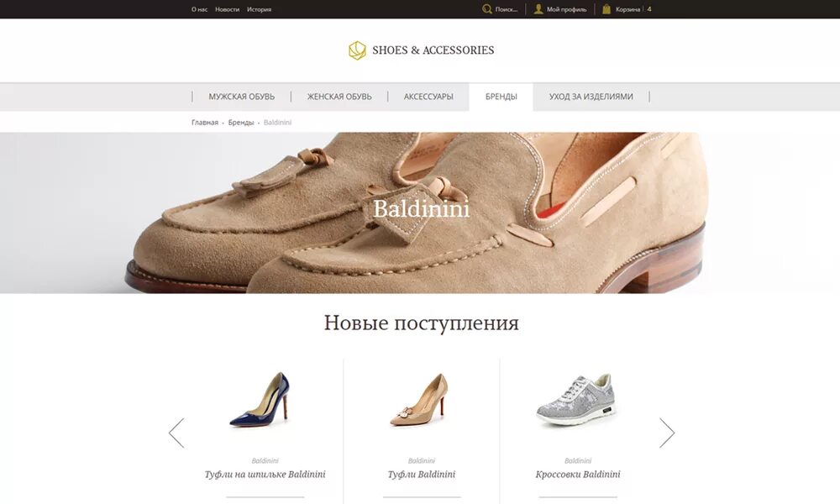The height and width of the screenshot is (504, 840).
Task: Follow the О нас link
Action: tap(199, 9)
